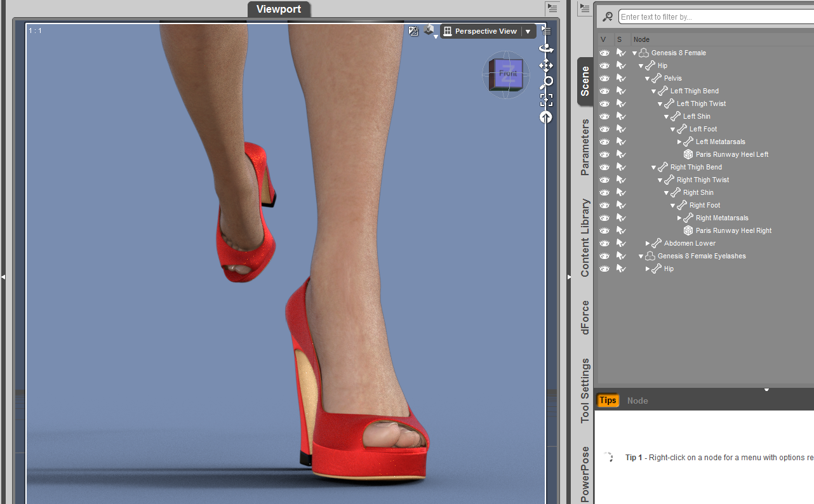Hide Paris Runway Heel Left visibility eye
This screenshot has height=504, width=814.
pos(604,154)
